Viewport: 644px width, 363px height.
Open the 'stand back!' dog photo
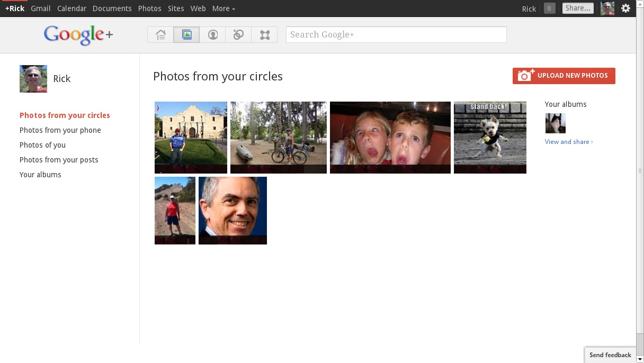click(x=490, y=138)
